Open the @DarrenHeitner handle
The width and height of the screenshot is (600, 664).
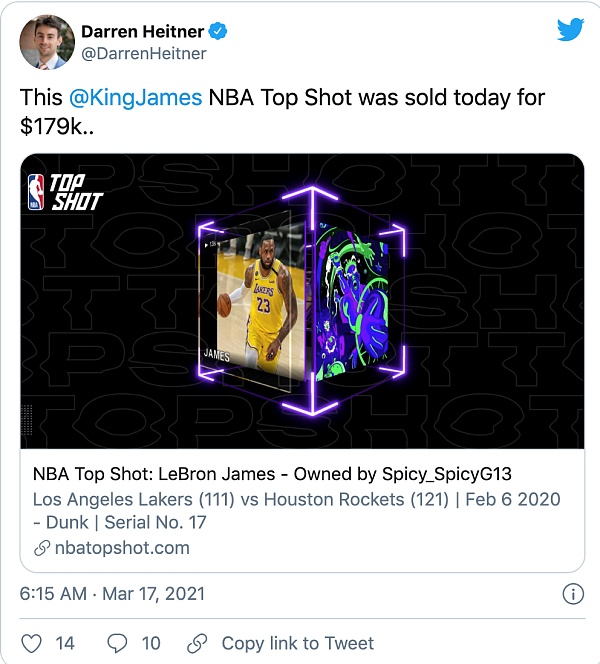click(143, 53)
